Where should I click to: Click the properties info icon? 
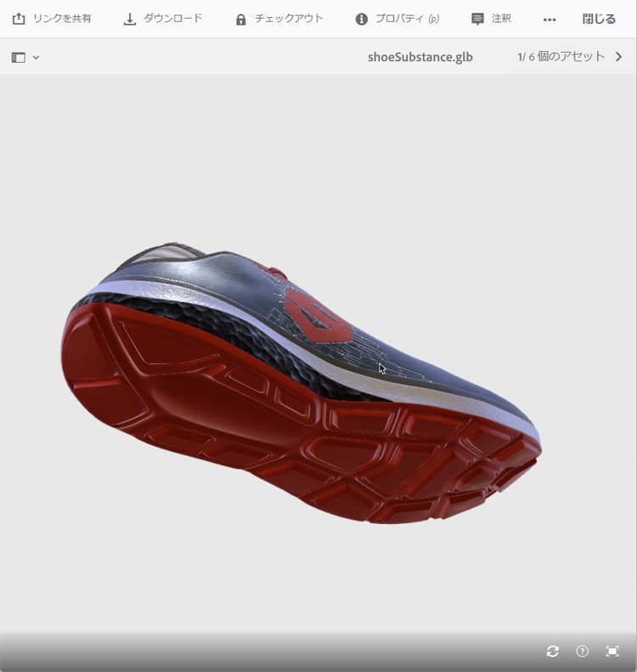pyautogui.click(x=362, y=20)
